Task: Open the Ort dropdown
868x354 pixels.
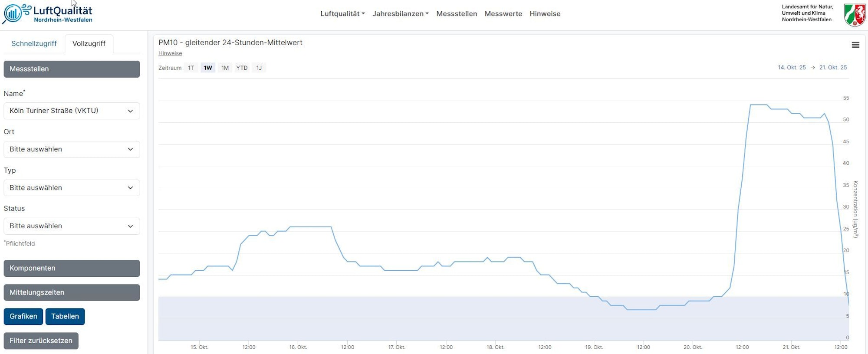Action: point(72,149)
